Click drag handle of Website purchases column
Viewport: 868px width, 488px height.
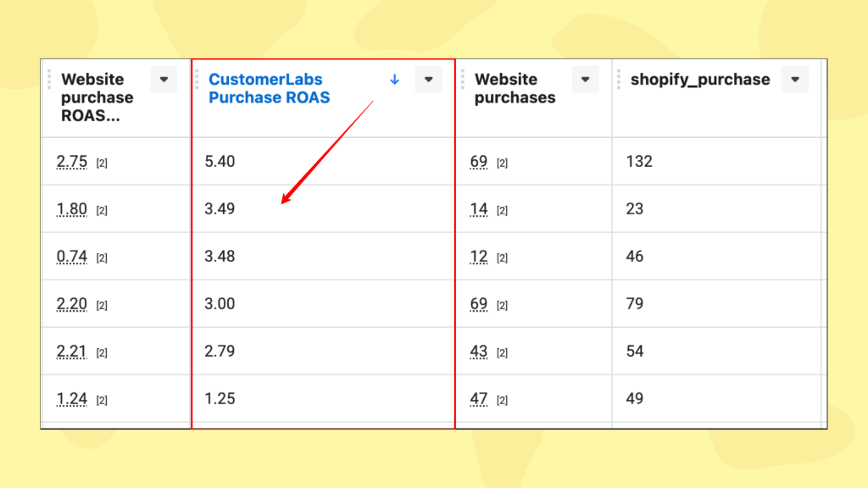click(462, 79)
